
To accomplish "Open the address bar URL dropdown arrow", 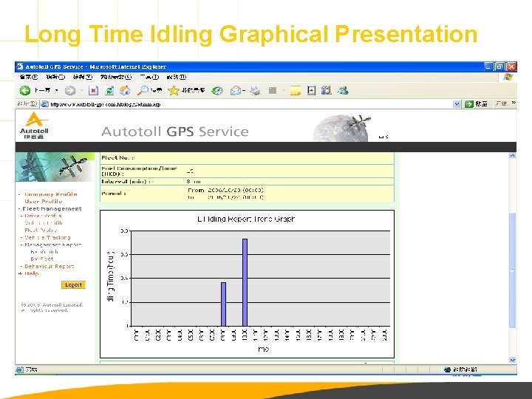I will click(x=457, y=104).
